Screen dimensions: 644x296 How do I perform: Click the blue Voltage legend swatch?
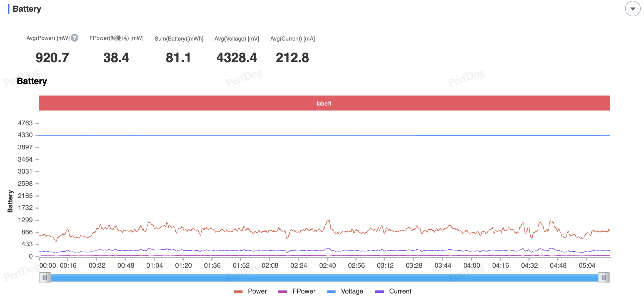pyautogui.click(x=331, y=292)
